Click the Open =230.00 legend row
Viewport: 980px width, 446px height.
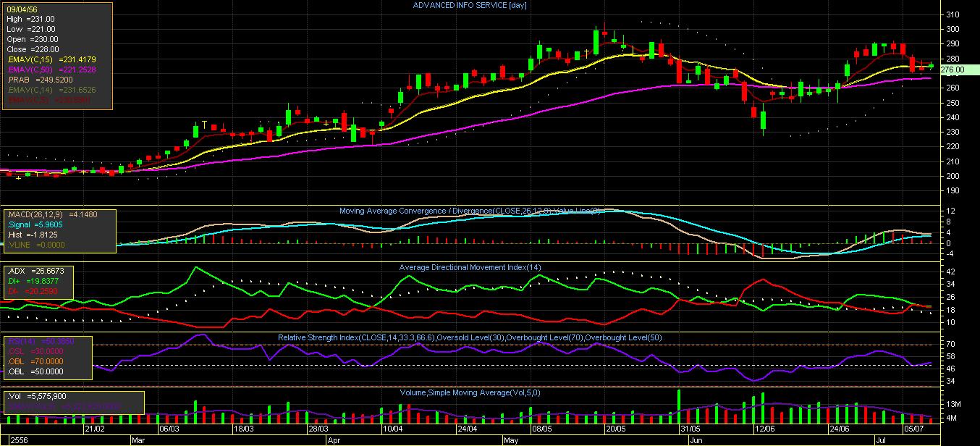point(33,39)
